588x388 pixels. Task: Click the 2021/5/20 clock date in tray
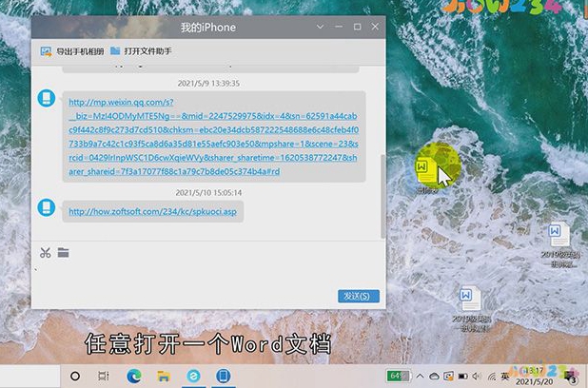(534, 382)
